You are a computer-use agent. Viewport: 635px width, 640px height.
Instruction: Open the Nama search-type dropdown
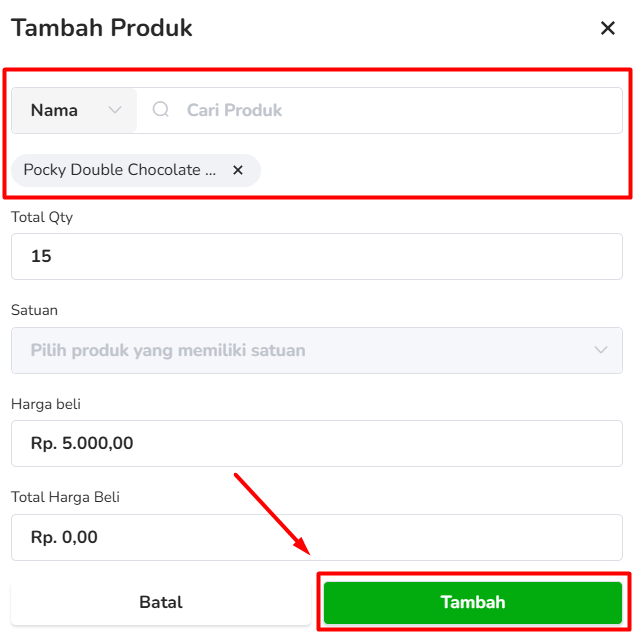(x=75, y=110)
